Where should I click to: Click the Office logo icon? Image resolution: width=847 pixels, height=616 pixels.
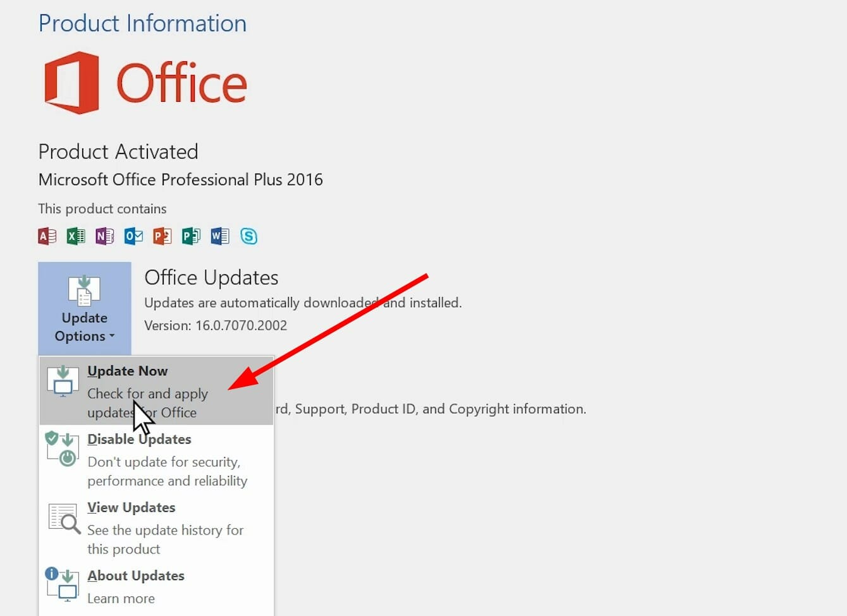tap(71, 83)
